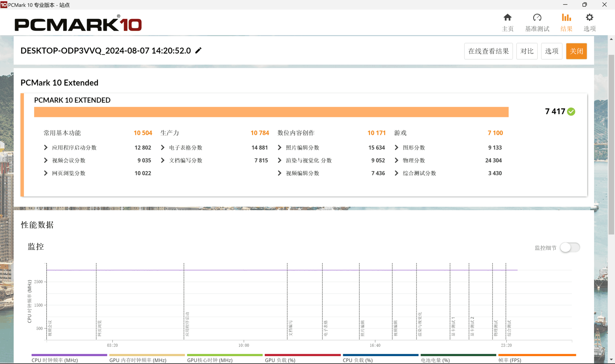Image resolution: width=615 pixels, height=364 pixels.
Task: Click result name DESKTOP-ODP3VVQ_2024-08-07 14:20:52.0
Action: 106,51
